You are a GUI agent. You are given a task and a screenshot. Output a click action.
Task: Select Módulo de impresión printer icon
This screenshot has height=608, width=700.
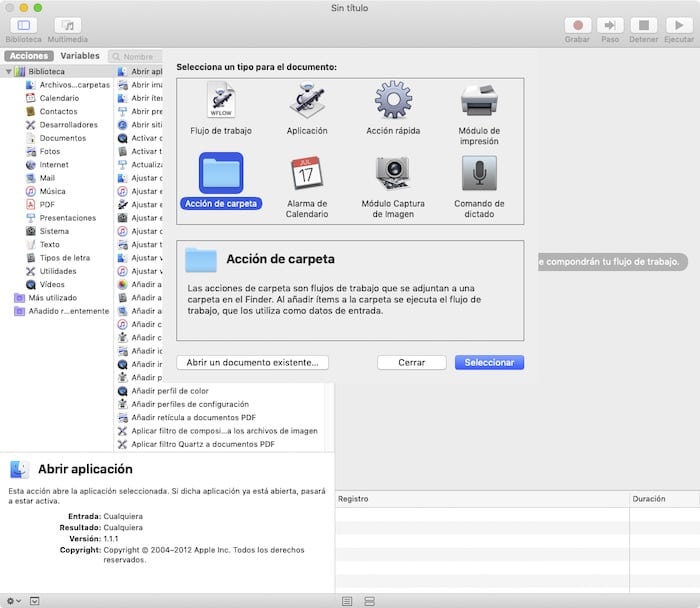[479, 101]
